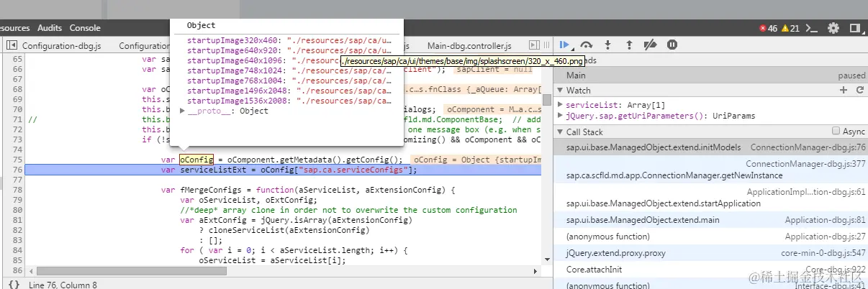This screenshot has height=289, width=868.
Task: Switch to Main-dbg.controller.js file tab
Action: coord(469,46)
